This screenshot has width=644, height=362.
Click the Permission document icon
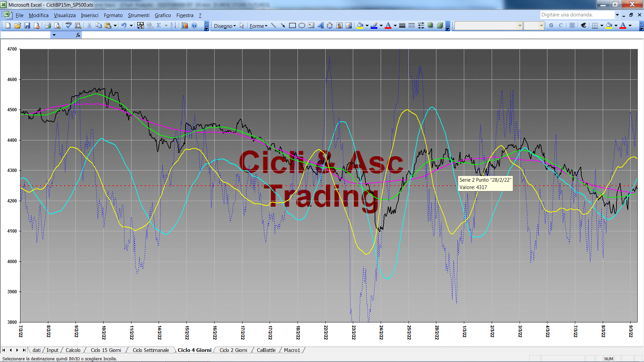pos(37,25)
